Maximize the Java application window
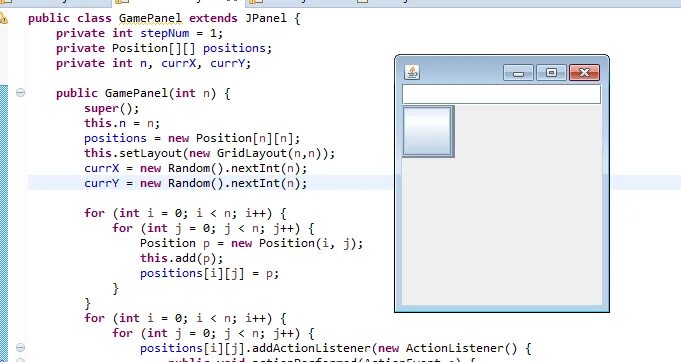This screenshot has width=681, height=362. (x=551, y=72)
